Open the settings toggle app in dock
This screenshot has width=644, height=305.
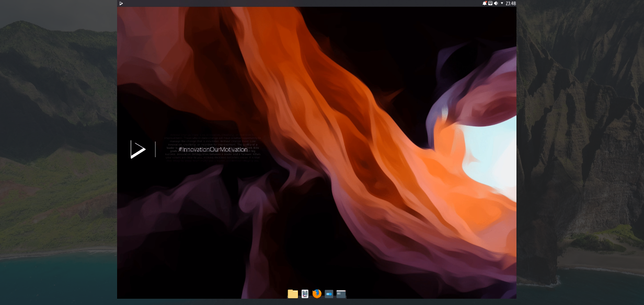click(x=329, y=294)
